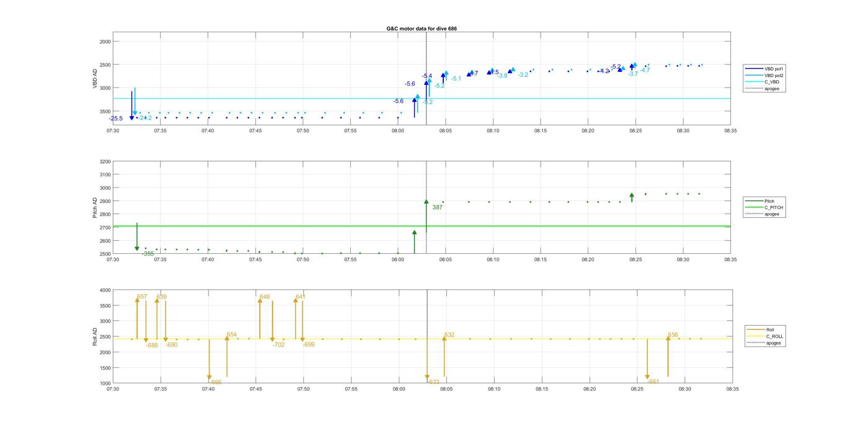Click the '-688' roll move label
868x430 pixels.
152,346
